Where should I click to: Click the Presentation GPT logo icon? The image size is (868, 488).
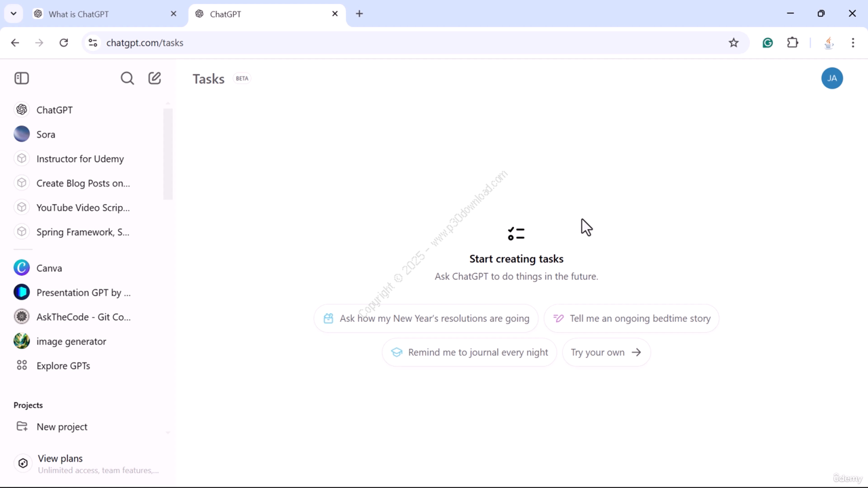(22, 292)
